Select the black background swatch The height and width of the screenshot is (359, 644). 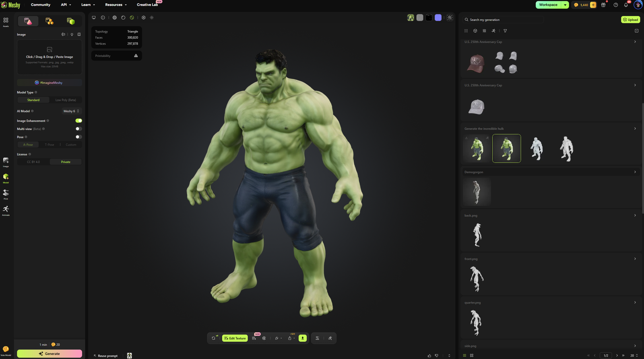point(429,18)
